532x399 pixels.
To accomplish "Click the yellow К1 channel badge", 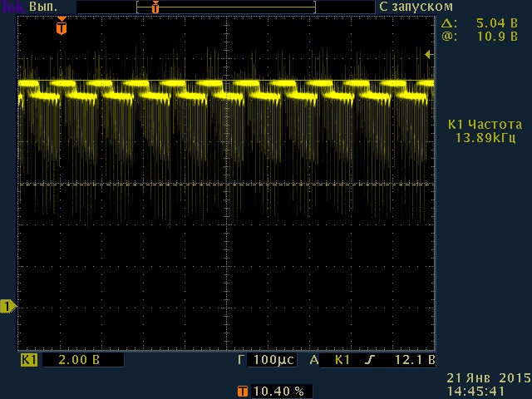I will [x=28, y=361].
